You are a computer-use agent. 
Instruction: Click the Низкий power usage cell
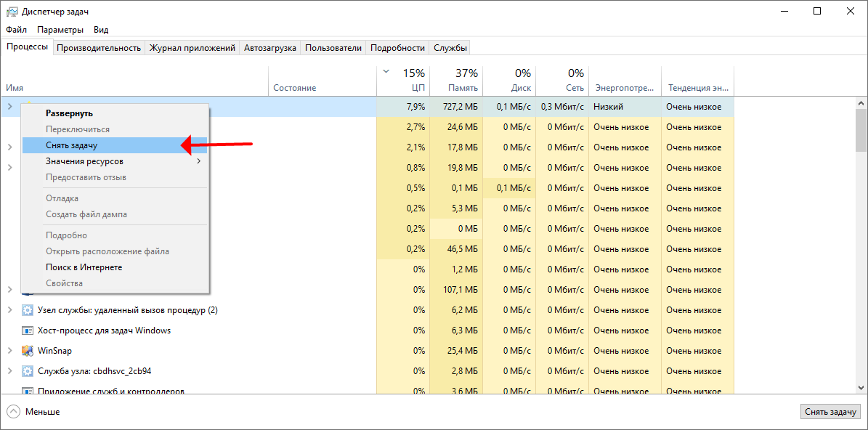625,106
